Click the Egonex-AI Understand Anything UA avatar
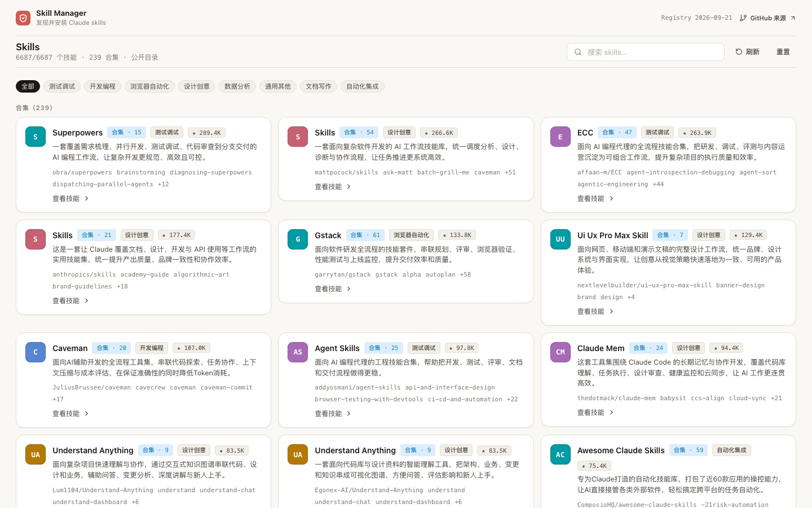Image resolution: width=812 pixels, height=508 pixels. click(x=298, y=454)
